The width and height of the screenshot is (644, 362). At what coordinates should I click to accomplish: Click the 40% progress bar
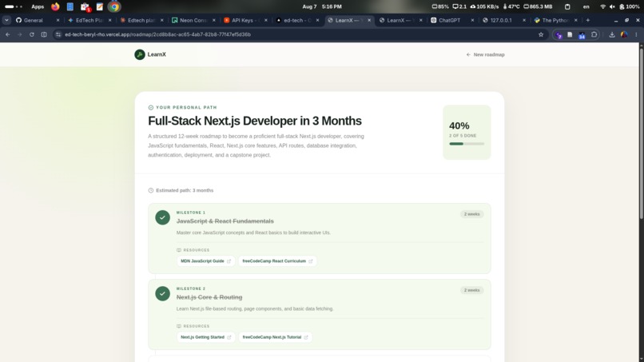coord(467,144)
